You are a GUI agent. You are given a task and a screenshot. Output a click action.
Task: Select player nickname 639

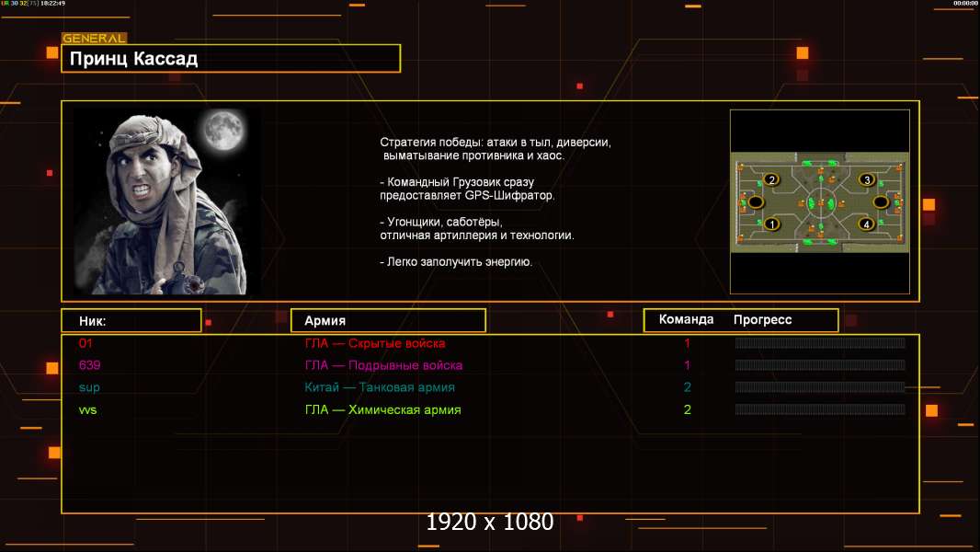pyautogui.click(x=89, y=365)
